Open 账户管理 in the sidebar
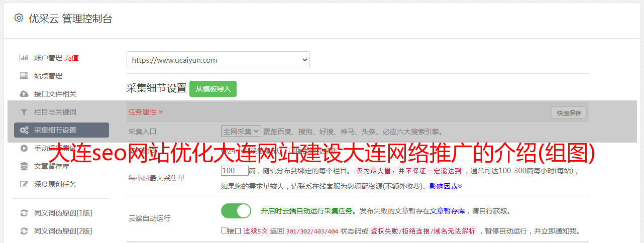Image resolution: width=644 pixels, height=243 pixels. tap(48, 58)
